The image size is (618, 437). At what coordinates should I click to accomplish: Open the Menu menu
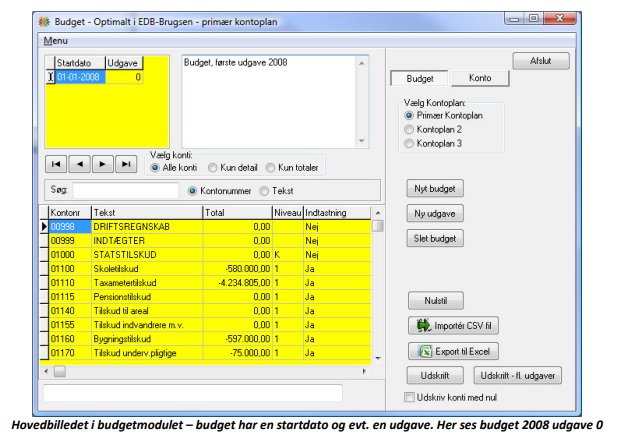click(x=56, y=41)
